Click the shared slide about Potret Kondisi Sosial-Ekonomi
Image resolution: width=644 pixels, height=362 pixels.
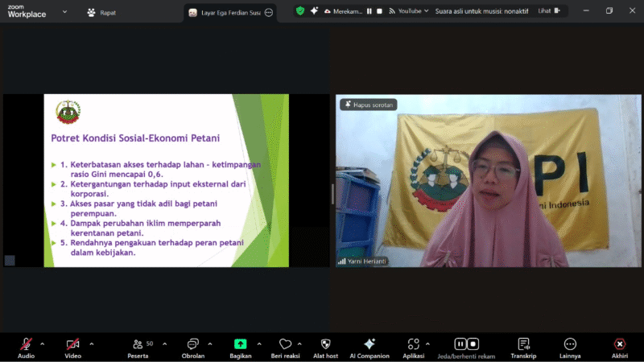pos(166,180)
